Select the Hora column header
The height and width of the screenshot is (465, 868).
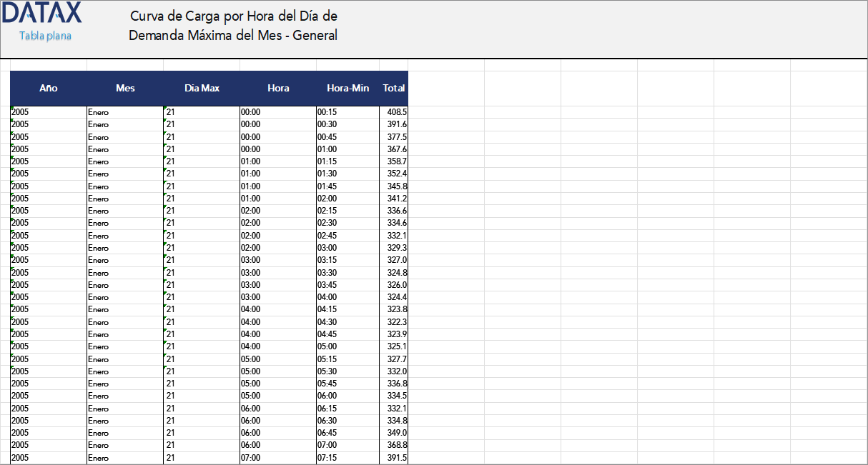coord(278,89)
